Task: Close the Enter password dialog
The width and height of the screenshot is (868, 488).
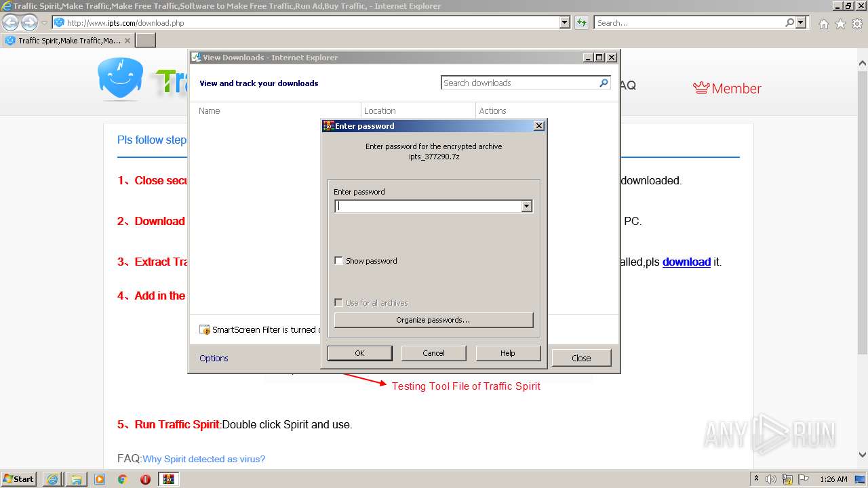Action: pyautogui.click(x=538, y=126)
